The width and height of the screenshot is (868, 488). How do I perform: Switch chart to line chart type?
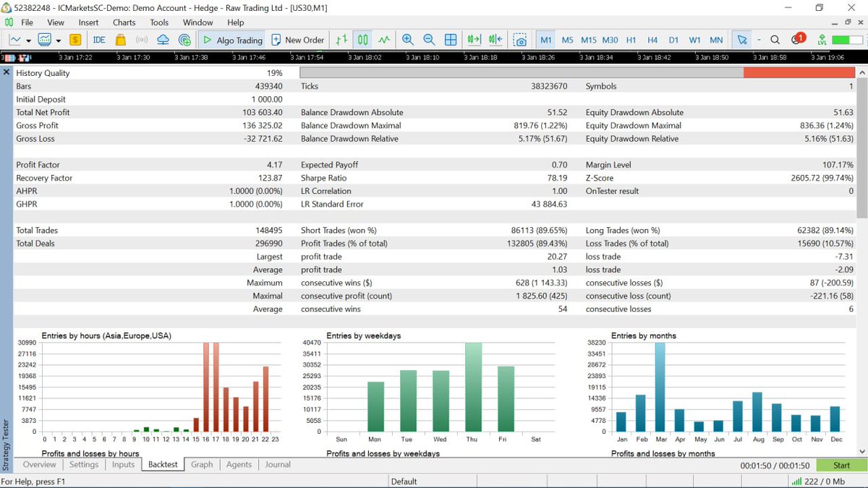[384, 40]
